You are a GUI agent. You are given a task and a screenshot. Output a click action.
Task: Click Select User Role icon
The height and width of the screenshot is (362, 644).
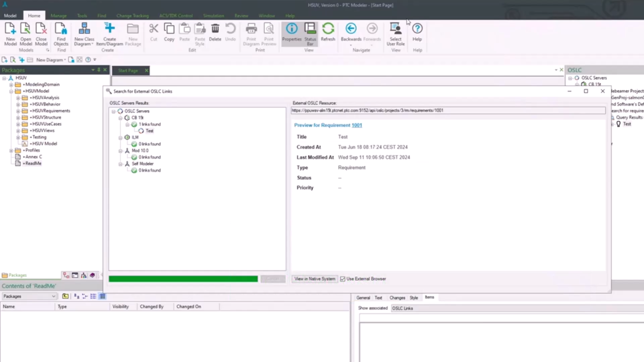395,28
